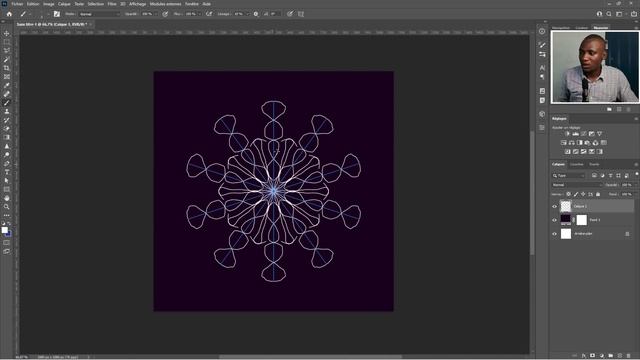Image resolution: width=640 pixels, height=360 pixels.
Task: Open the search icon at top right
Action: [x=609, y=14]
